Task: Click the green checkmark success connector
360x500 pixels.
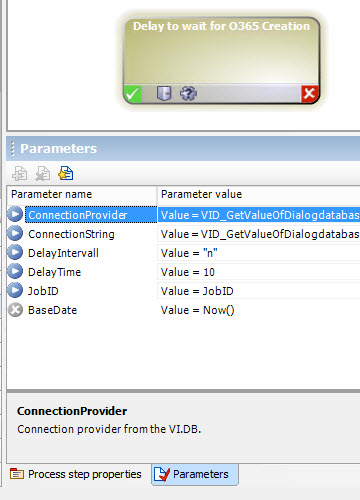Action: (133, 94)
